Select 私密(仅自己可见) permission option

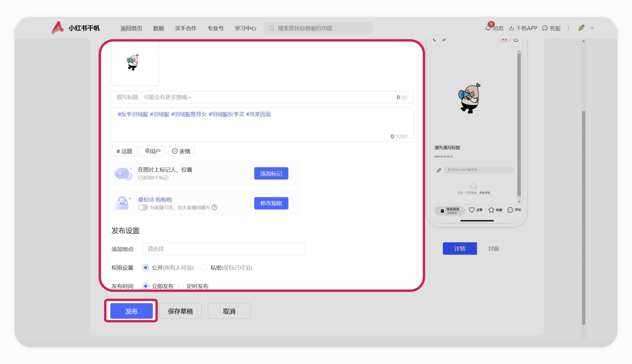tap(204, 268)
